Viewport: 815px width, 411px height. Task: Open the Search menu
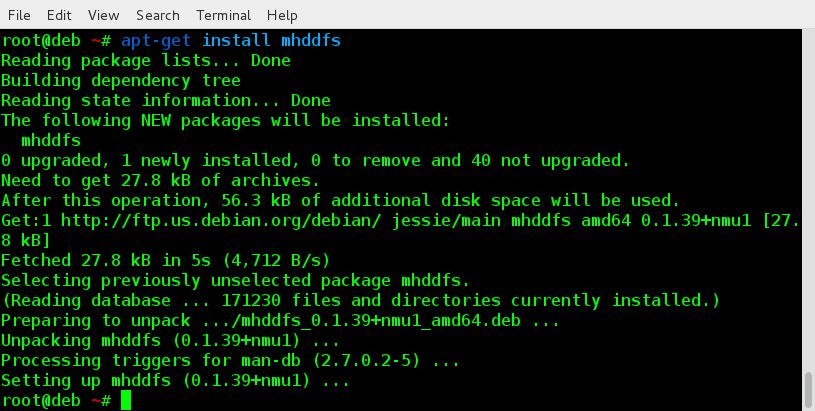pos(158,15)
